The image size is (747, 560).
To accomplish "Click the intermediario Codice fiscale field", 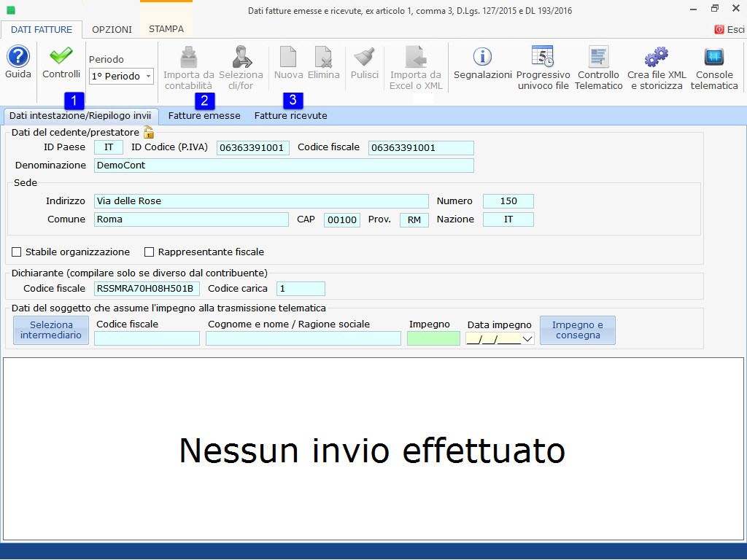I will click(147, 338).
